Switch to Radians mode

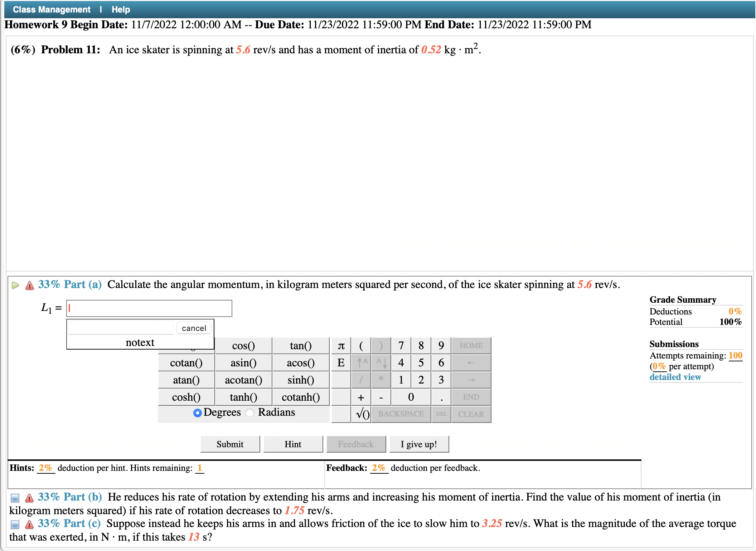click(x=249, y=413)
